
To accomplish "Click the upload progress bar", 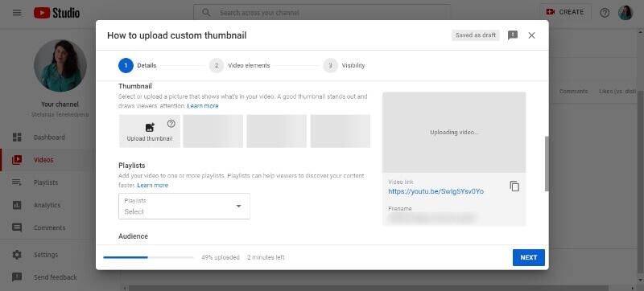I will point(148,257).
